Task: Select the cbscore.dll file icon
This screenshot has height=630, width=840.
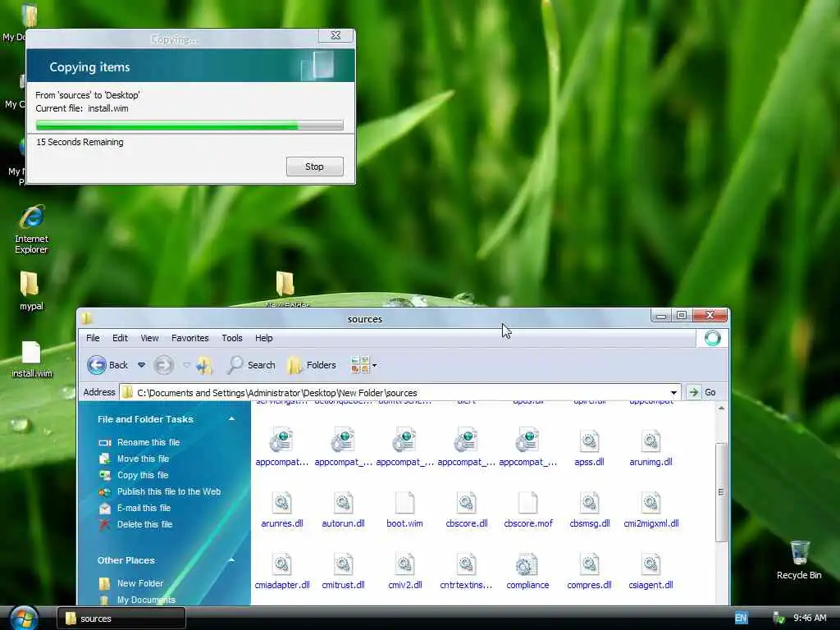Action: click(467, 503)
